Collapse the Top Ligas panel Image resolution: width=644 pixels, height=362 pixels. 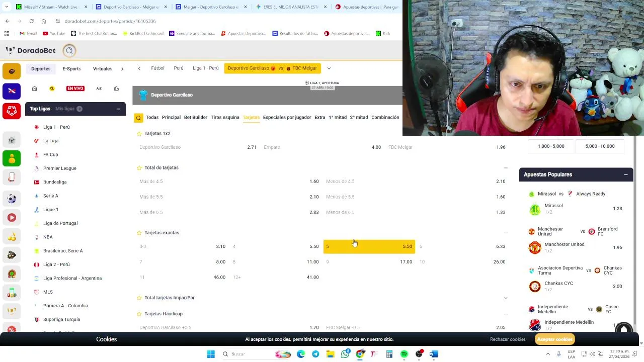click(118, 109)
